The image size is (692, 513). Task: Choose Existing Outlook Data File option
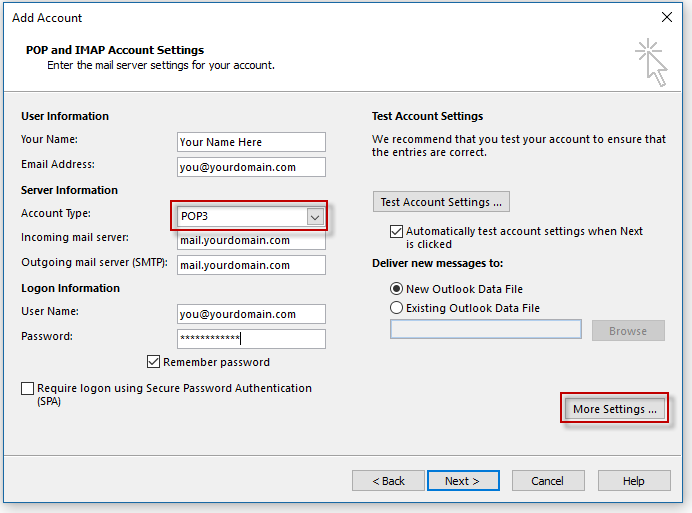pyautogui.click(x=397, y=308)
